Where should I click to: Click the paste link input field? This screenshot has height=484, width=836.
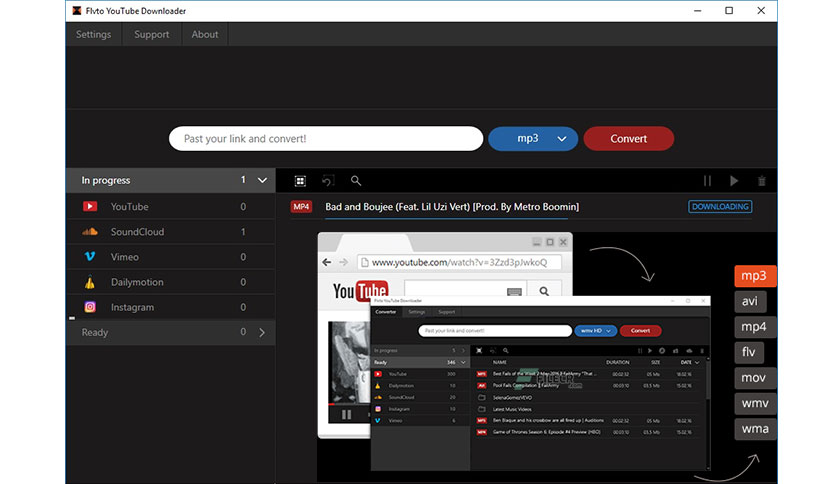click(325, 139)
